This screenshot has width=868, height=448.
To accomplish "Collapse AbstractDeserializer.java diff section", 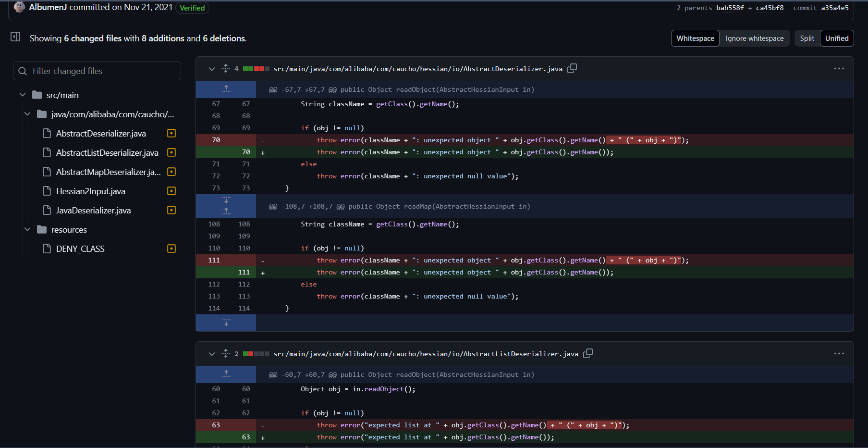I will [x=211, y=69].
